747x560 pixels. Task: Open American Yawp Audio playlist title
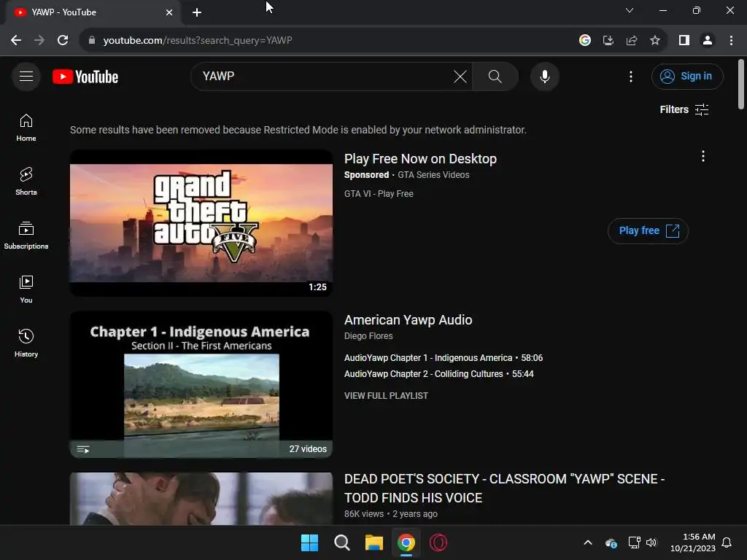[x=409, y=319]
